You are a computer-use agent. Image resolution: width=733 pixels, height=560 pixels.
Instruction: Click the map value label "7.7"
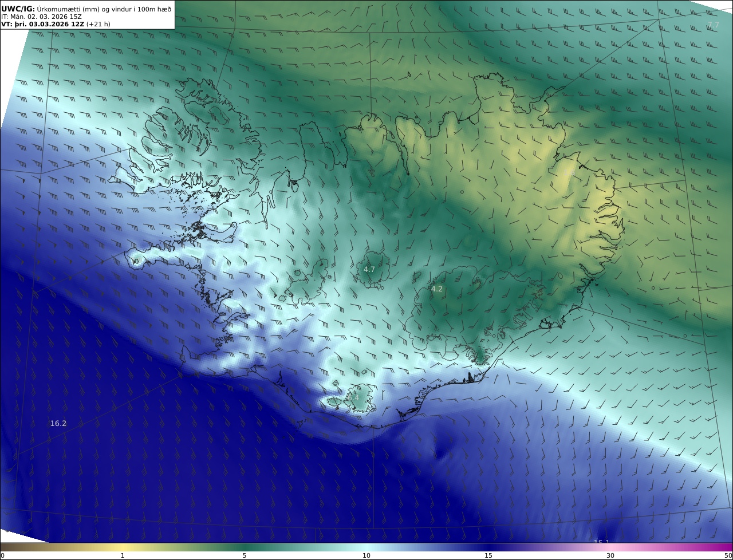point(713,25)
